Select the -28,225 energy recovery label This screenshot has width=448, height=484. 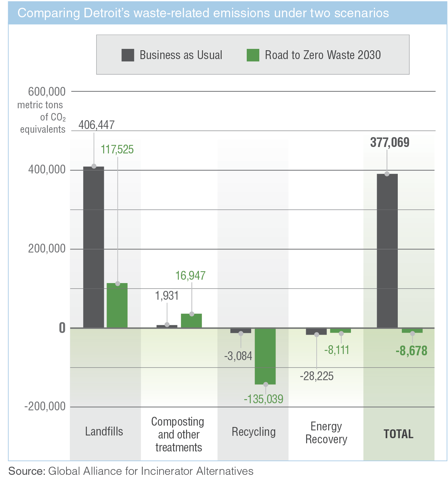click(317, 376)
